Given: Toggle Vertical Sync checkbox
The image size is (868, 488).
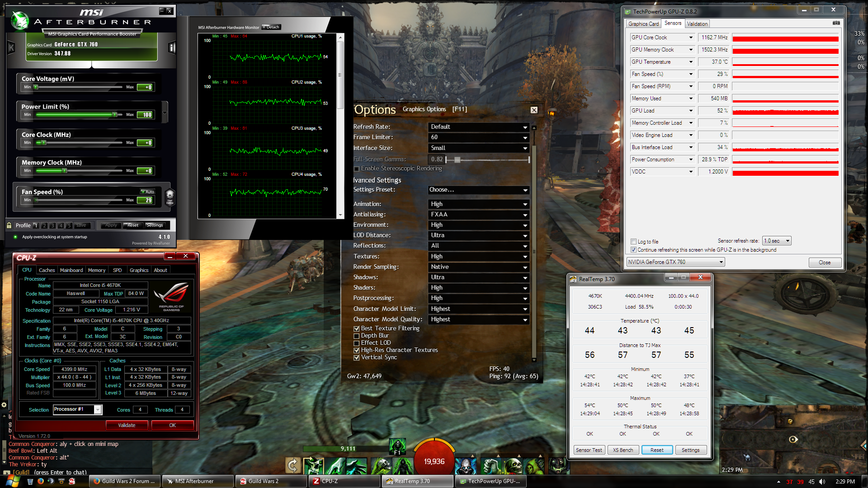Looking at the screenshot, I should [357, 357].
